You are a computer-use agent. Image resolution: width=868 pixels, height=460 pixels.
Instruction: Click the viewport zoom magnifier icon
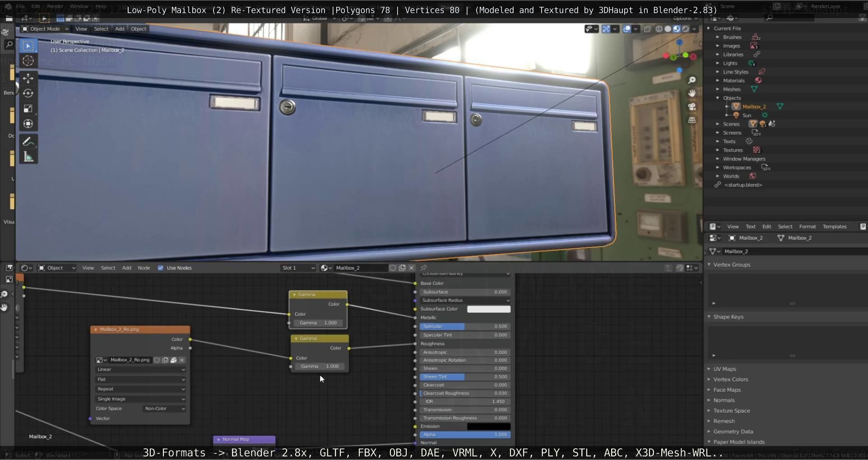coord(692,80)
